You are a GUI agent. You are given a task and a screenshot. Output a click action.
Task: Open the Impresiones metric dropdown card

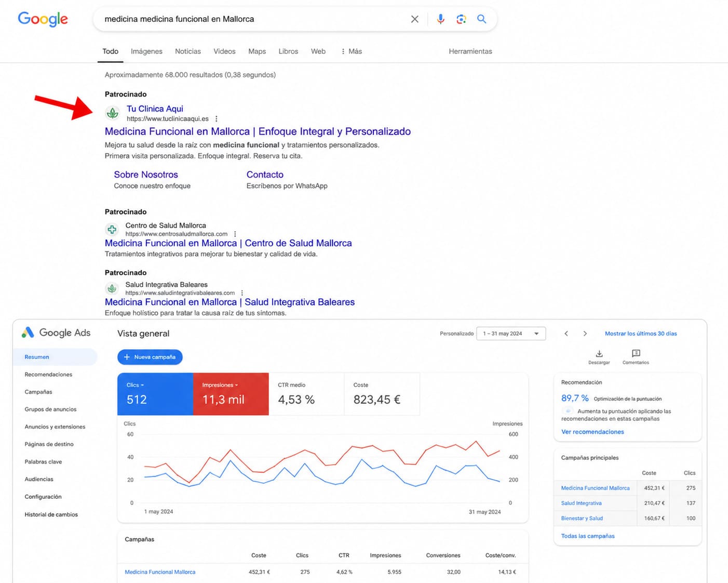(x=231, y=394)
